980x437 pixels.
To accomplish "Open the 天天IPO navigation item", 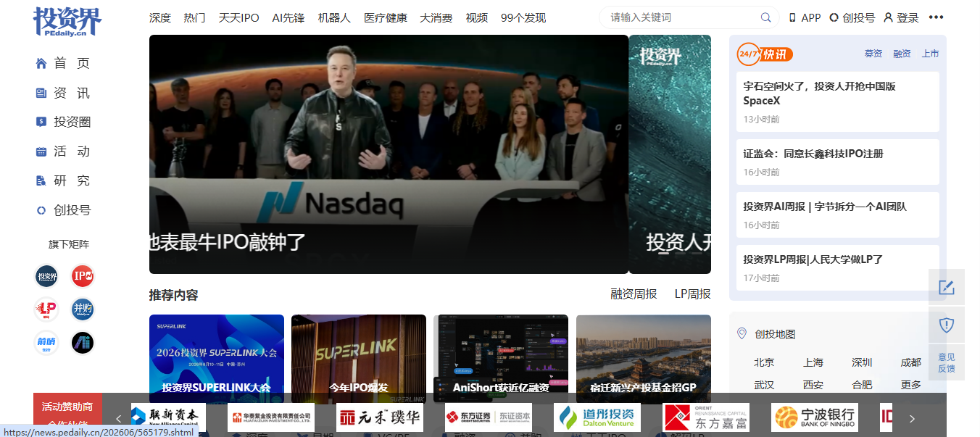I will point(239,17).
